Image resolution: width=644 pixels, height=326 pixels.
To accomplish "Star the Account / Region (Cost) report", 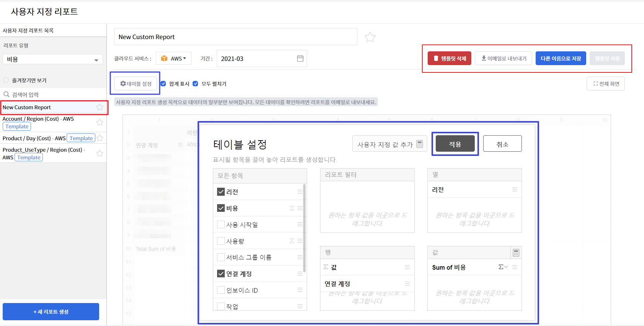I will click(x=100, y=122).
